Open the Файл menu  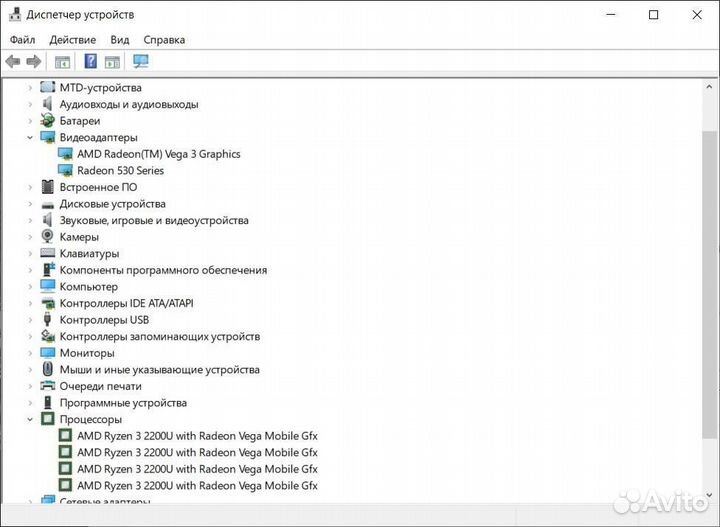(x=22, y=40)
